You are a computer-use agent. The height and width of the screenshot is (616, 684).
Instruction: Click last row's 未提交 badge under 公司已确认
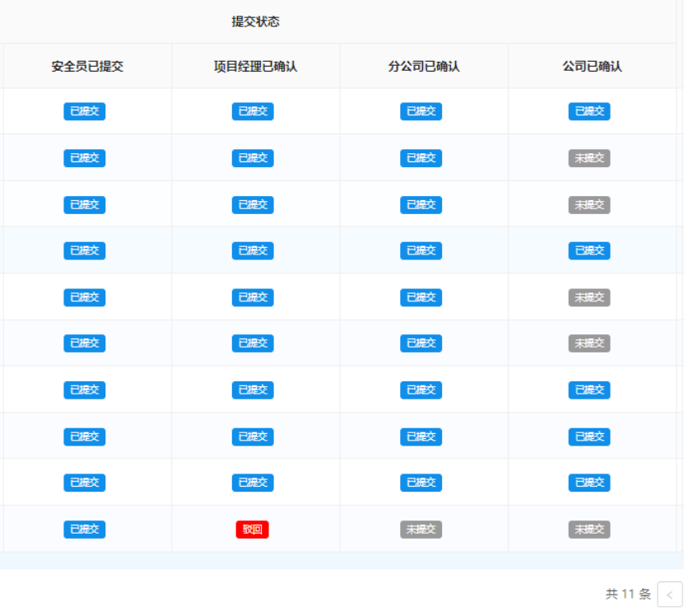(x=589, y=530)
